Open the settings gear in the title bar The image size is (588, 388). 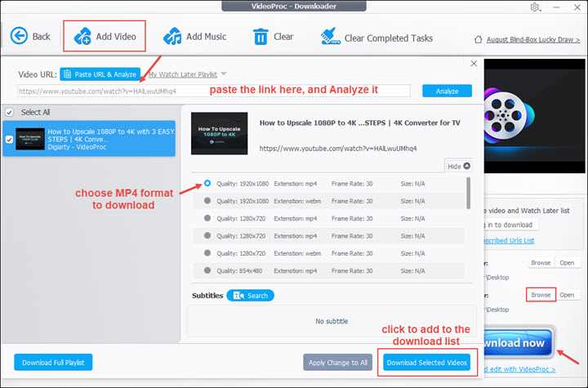(535, 7)
